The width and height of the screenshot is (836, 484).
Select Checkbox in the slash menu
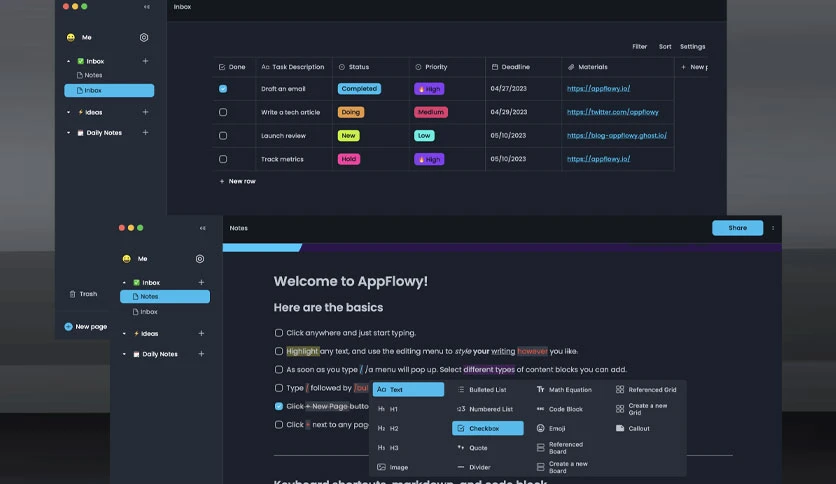[488, 428]
